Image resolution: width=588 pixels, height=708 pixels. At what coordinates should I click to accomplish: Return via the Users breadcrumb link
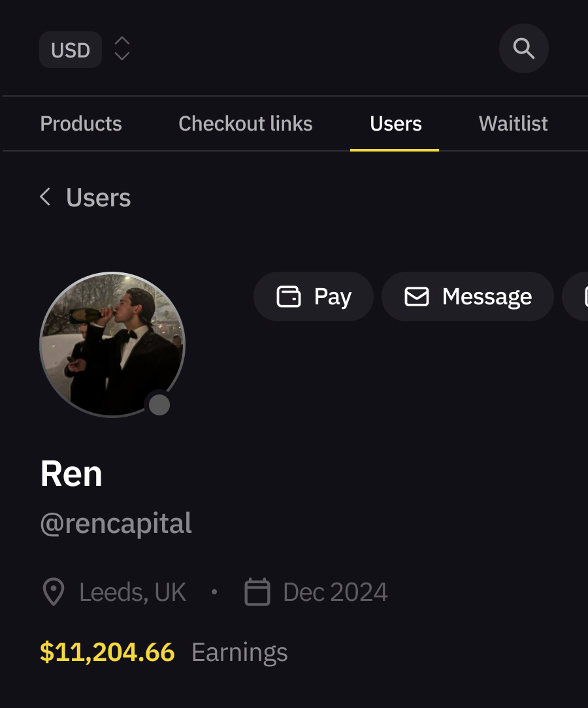98,197
